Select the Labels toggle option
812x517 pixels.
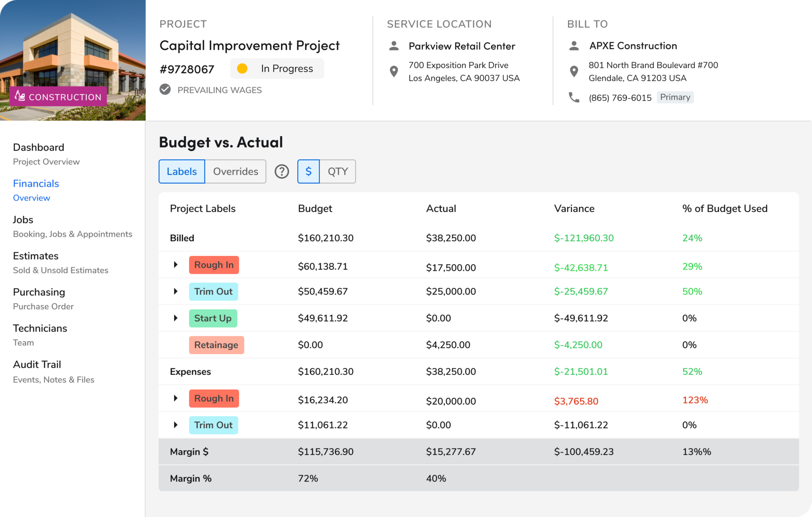pos(181,171)
